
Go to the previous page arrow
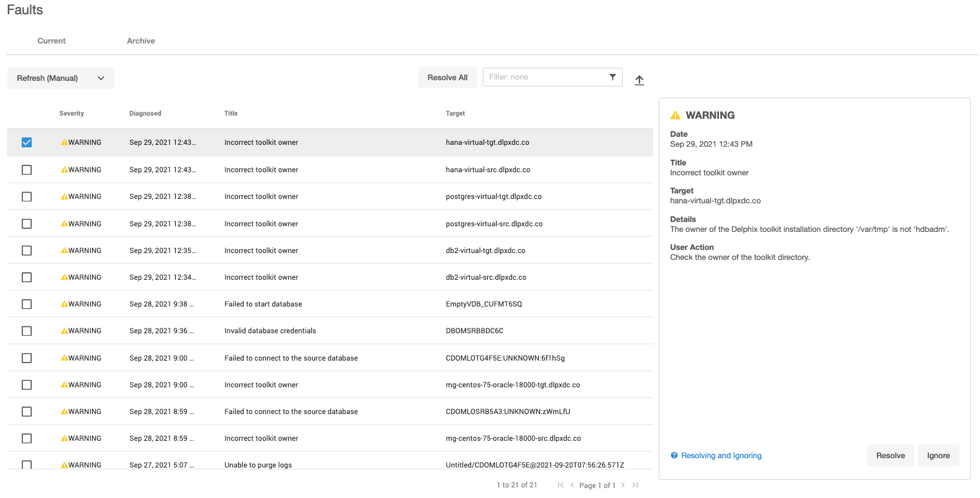click(x=572, y=485)
